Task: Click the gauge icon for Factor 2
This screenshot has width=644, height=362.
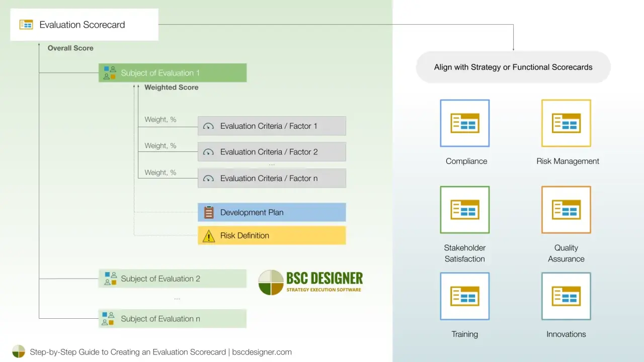Action: tap(209, 152)
